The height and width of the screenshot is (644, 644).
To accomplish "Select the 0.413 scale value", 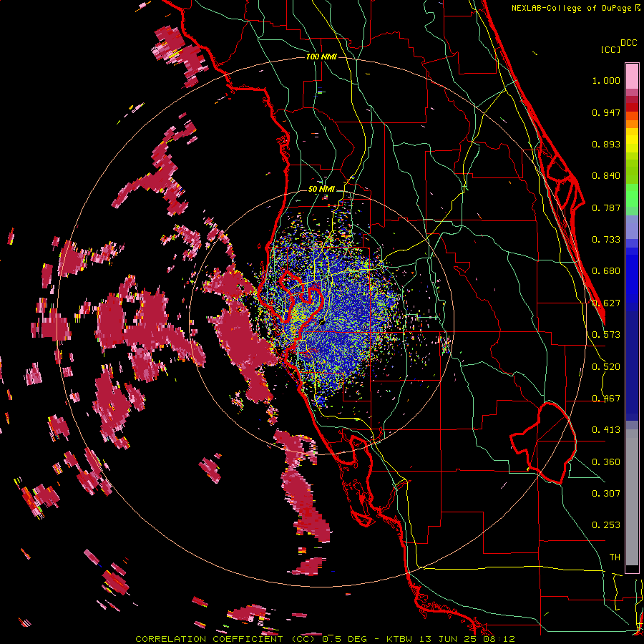I will (606, 431).
